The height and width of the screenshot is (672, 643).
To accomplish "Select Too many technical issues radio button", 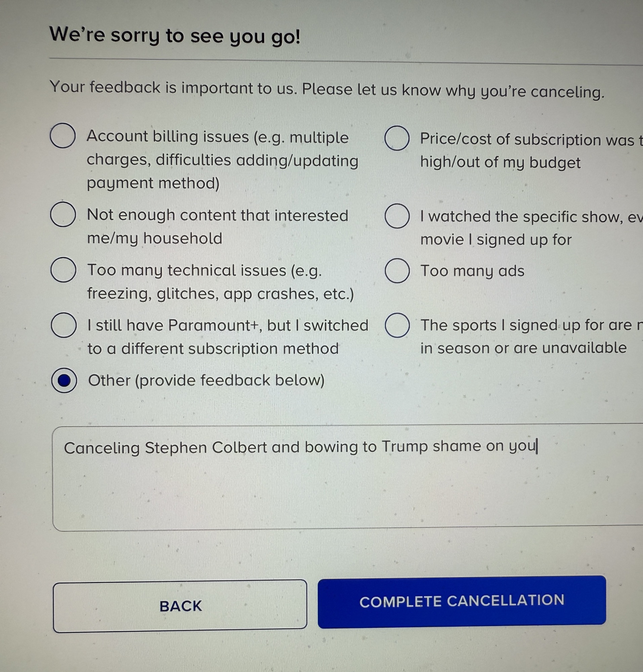I will 64,270.
